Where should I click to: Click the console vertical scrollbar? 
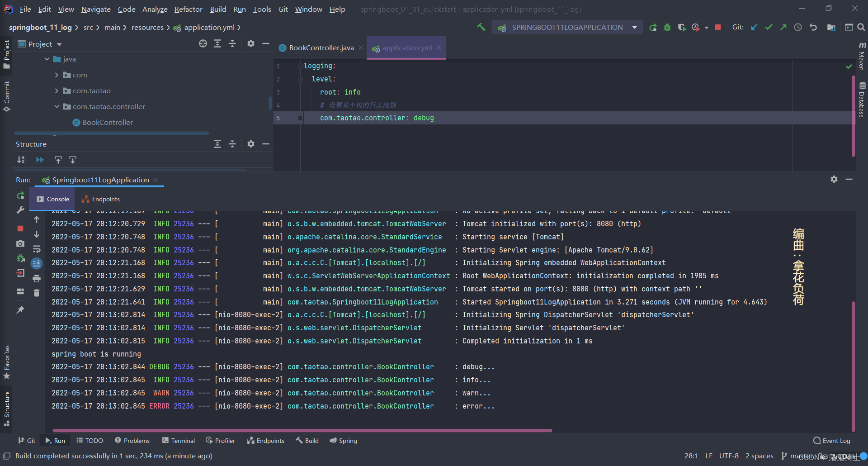click(854, 366)
